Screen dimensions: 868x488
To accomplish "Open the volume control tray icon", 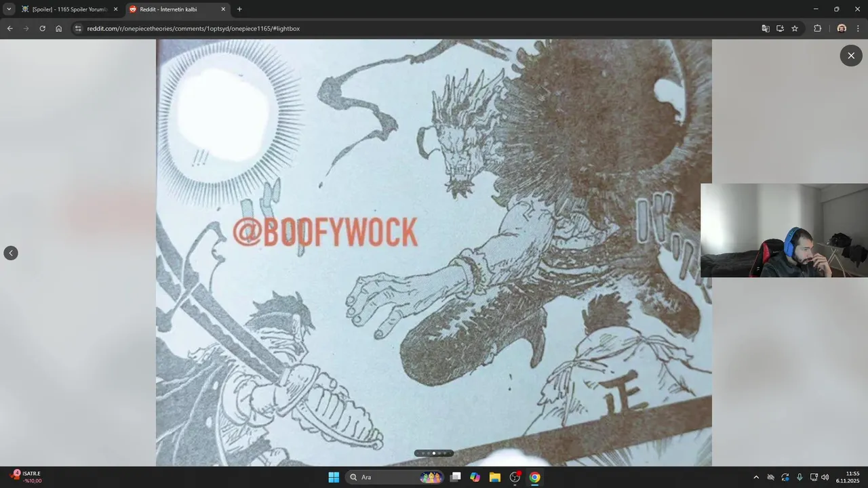I will coord(825,477).
